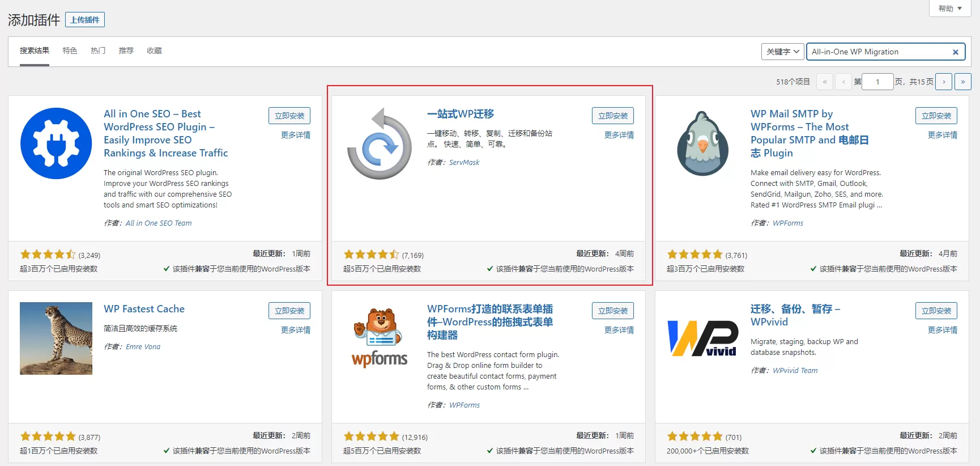Viewport: 980px width, 466px height.
Task: Open 更多详情 for WPForms plugin
Action: click(x=619, y=330)
